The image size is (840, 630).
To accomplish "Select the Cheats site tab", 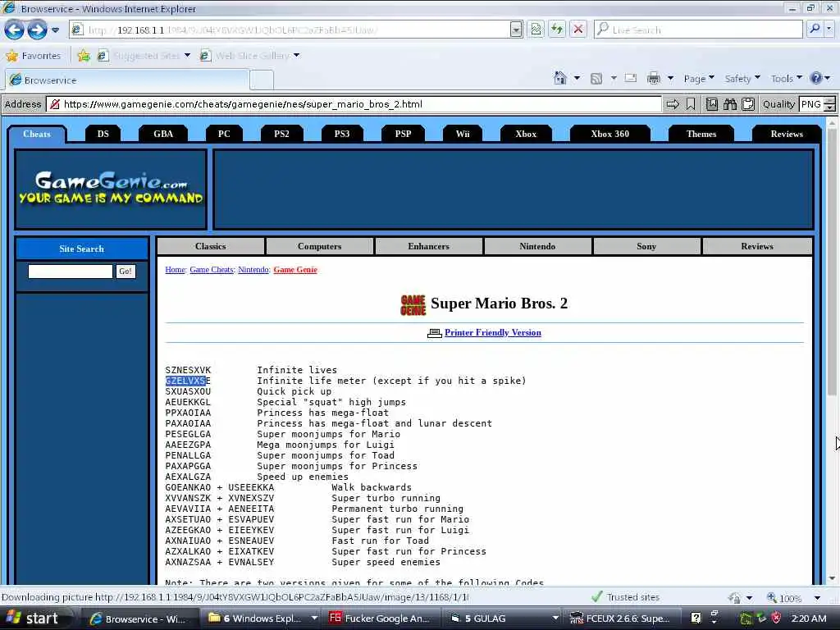I will [36, 134].
